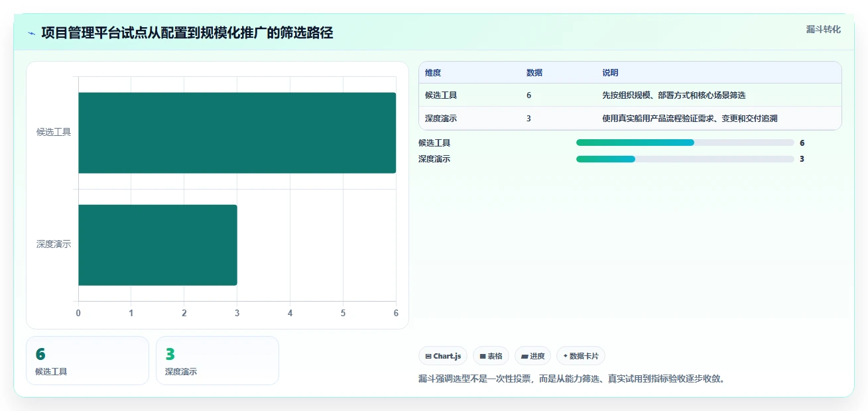
Task: Click the 候选工具 progress bar
Action: coord(685,143)
